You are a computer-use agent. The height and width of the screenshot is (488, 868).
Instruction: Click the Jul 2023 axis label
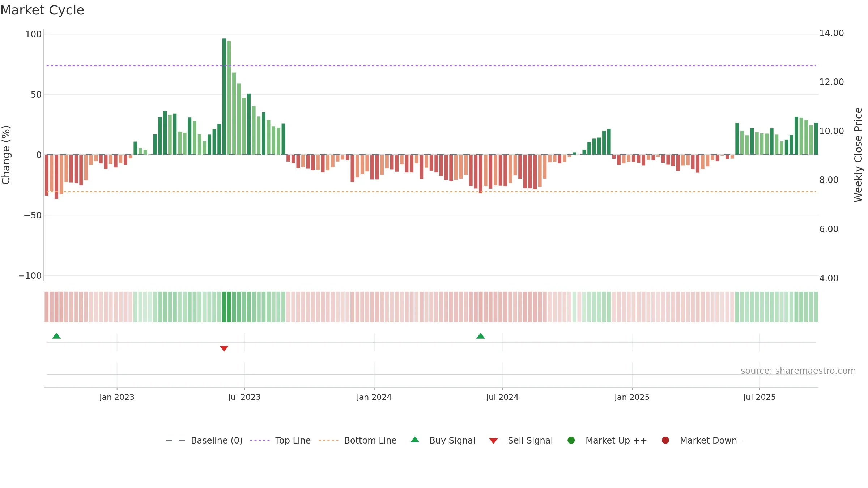click(244, 397)
